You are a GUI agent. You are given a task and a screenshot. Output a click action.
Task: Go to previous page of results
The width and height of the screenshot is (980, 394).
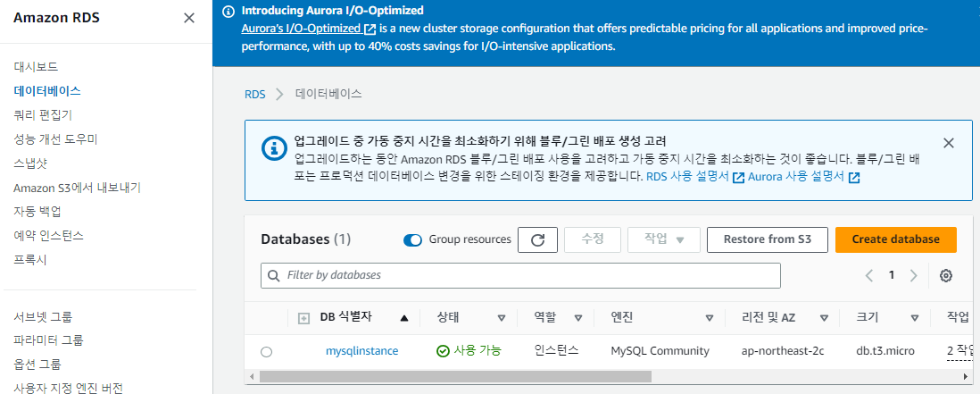[x=868, y=276]
